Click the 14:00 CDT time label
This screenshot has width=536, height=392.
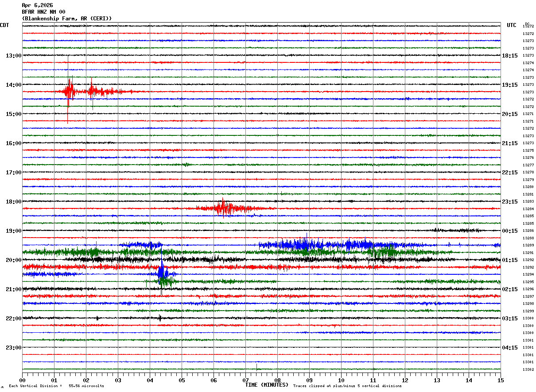14,85
